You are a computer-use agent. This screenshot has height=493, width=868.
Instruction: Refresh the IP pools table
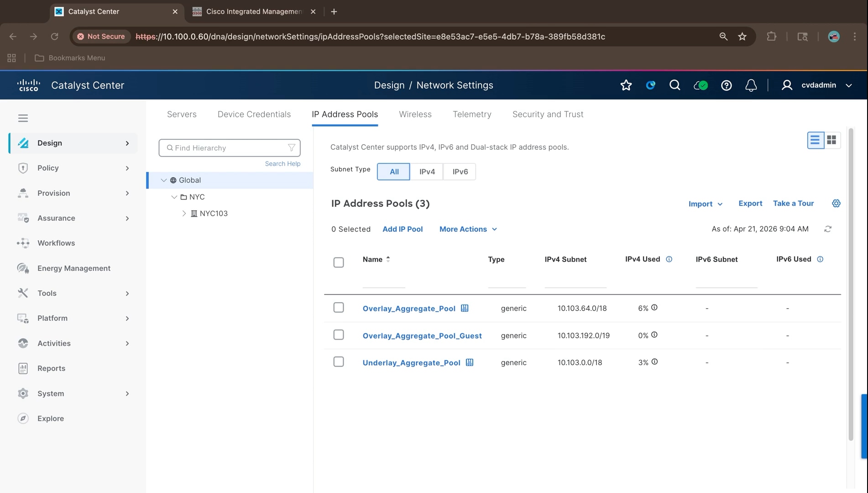(828, 229)
